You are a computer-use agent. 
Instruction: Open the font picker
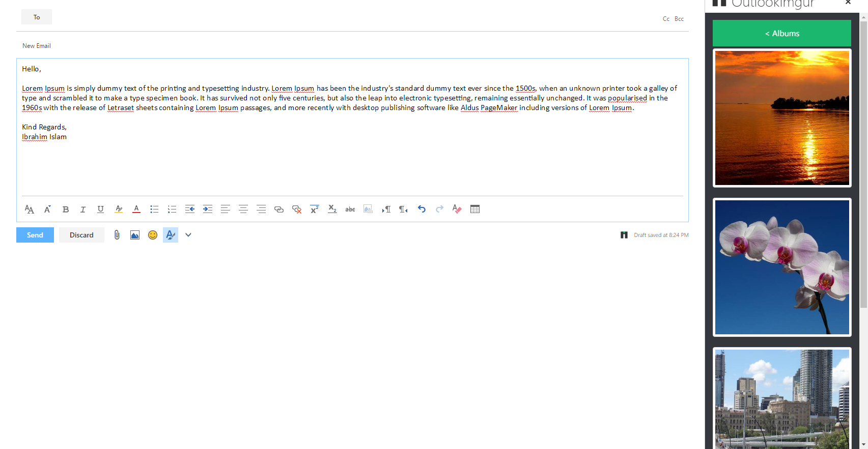tap(30, 209)
